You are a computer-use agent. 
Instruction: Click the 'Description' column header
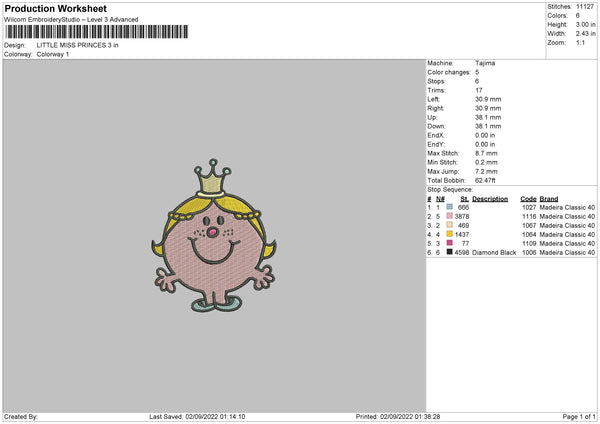[x=490, y=199]
